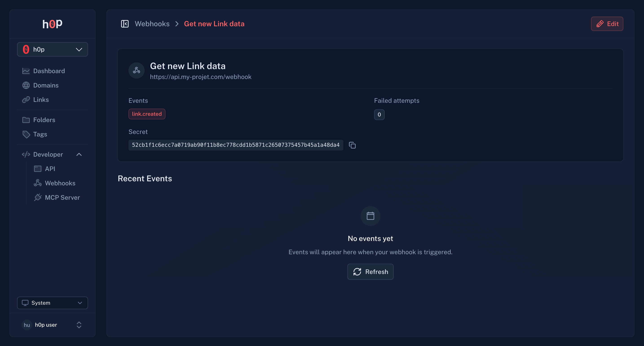This screenshot has height=346, width=644.
Task: Click the Domains globe icon
Action: (26, 85)
